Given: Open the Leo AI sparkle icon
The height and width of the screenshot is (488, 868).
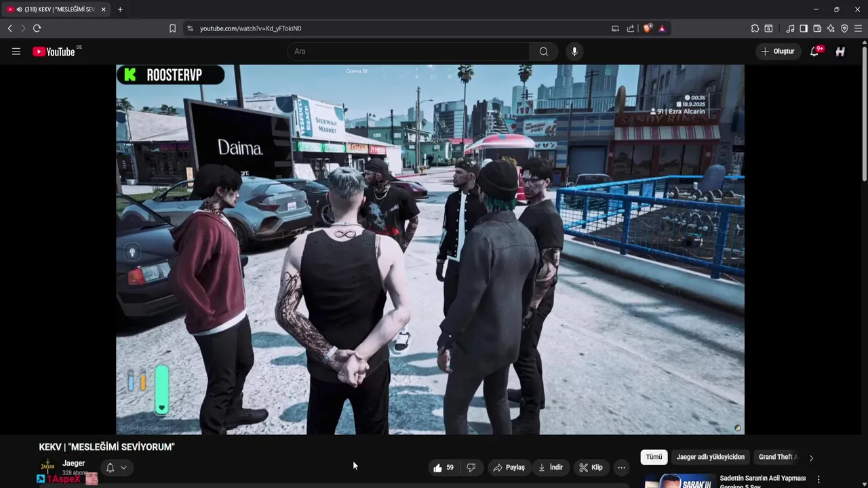Looking at the screenshot, I should tap(831, 28).
